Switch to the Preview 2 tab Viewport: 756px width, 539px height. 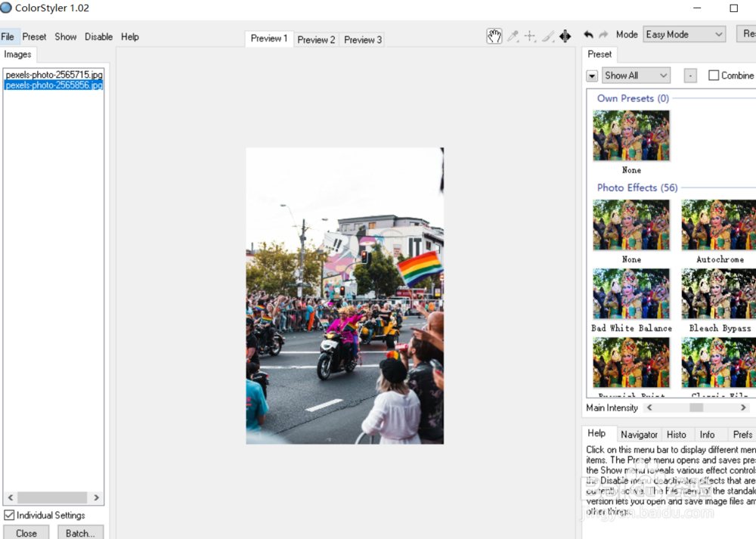pos(316,39)
